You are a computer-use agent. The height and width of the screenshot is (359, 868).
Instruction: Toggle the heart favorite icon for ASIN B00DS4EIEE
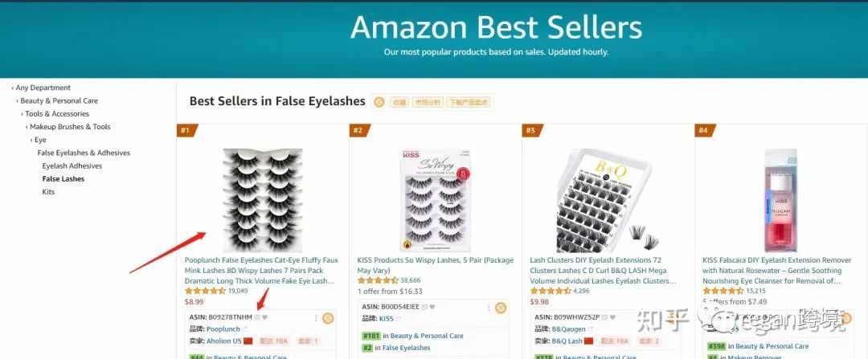coord(432,307)
